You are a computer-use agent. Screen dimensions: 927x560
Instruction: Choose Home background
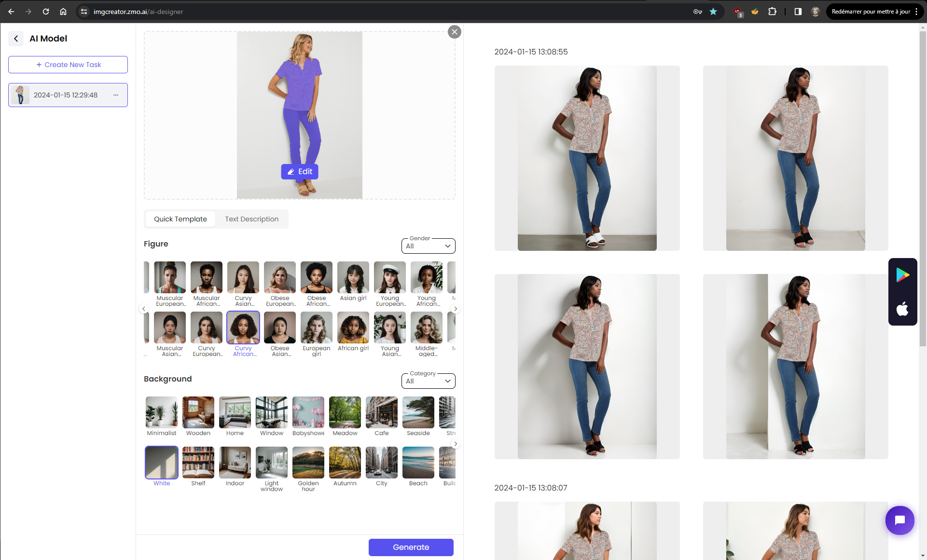235,417
